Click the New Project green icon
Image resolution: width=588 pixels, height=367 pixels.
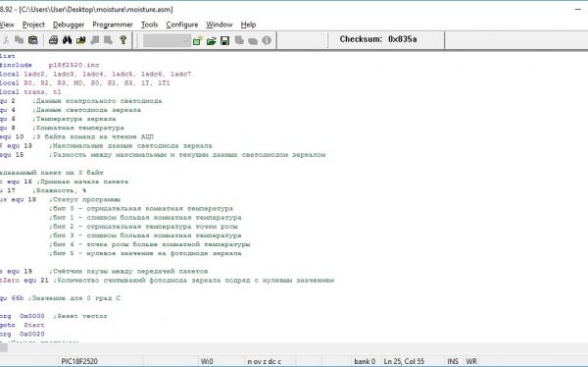(198, 40)
